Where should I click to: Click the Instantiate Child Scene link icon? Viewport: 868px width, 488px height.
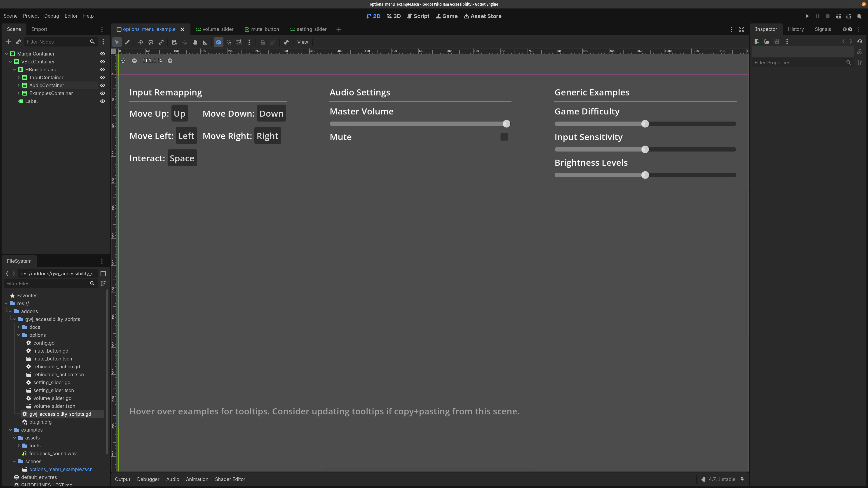tap(19, 42)
